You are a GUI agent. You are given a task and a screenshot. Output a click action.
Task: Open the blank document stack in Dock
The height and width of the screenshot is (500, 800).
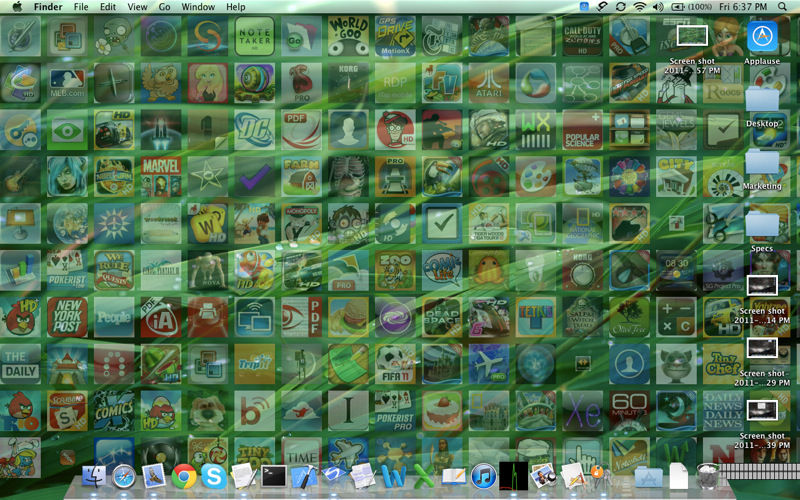678,476
